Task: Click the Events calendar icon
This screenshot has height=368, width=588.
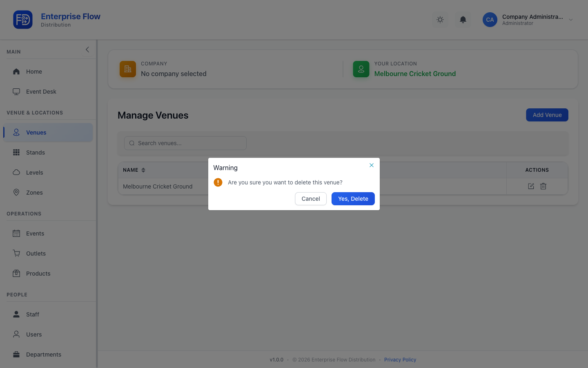Action: [16, 233]
